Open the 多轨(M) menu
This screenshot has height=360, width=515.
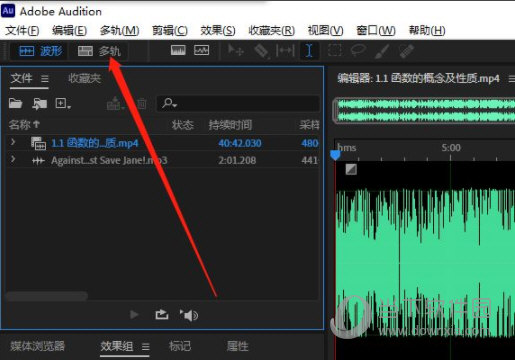120,30
